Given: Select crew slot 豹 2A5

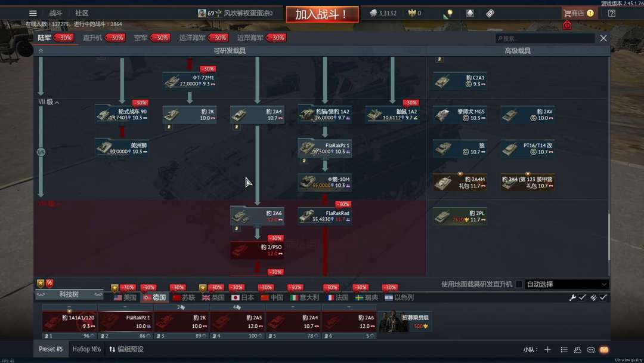Looking at the screenshot, I should pyautogui.click(x=237, y=321).
